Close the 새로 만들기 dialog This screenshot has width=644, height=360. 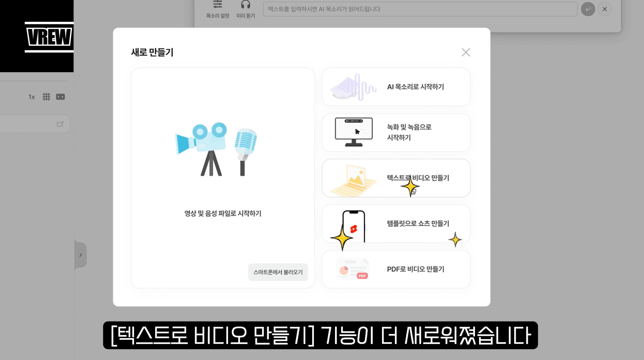(x=466, y=52)
